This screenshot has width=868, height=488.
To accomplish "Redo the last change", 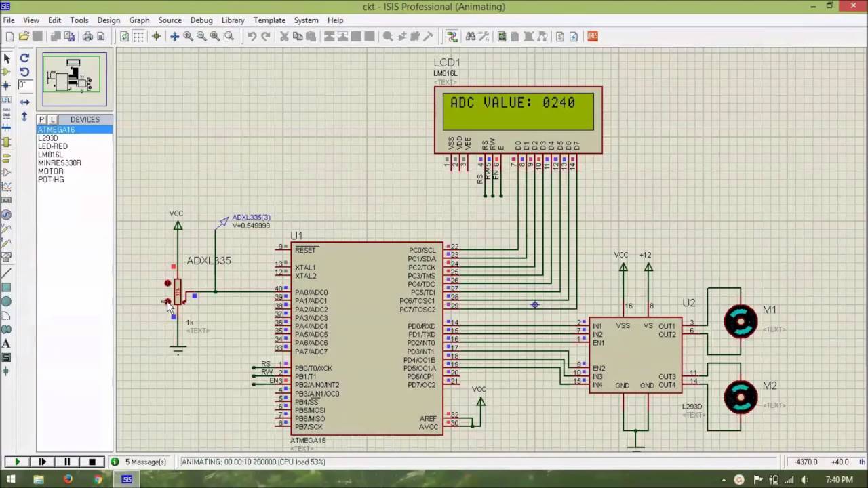I will pyautogui.click(x=266, y=37).
